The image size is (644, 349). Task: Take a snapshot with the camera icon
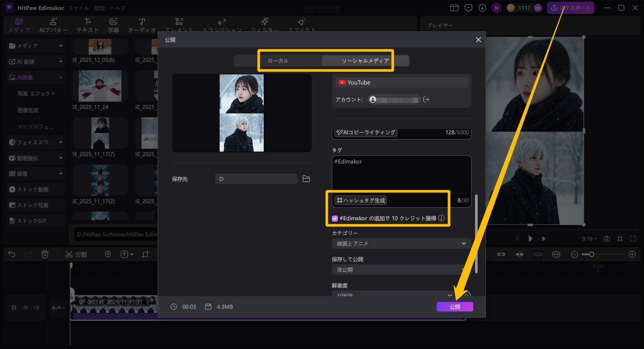(607, 239)
